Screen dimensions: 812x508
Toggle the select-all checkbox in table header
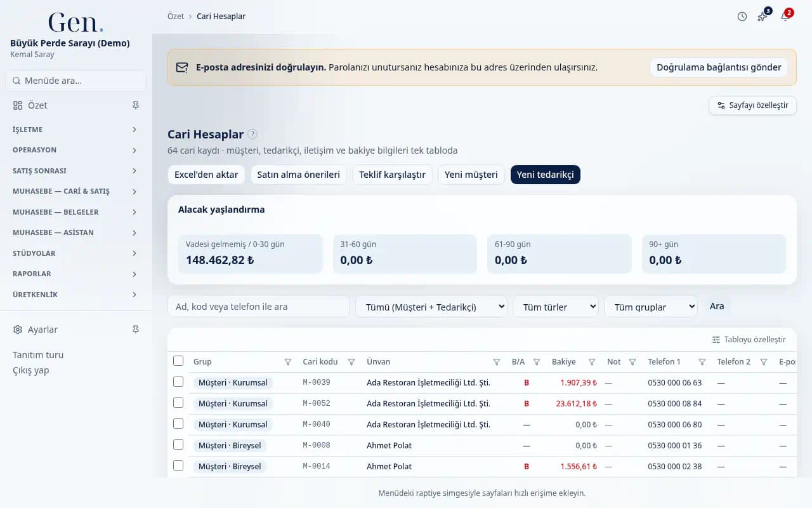coord(178,361)
